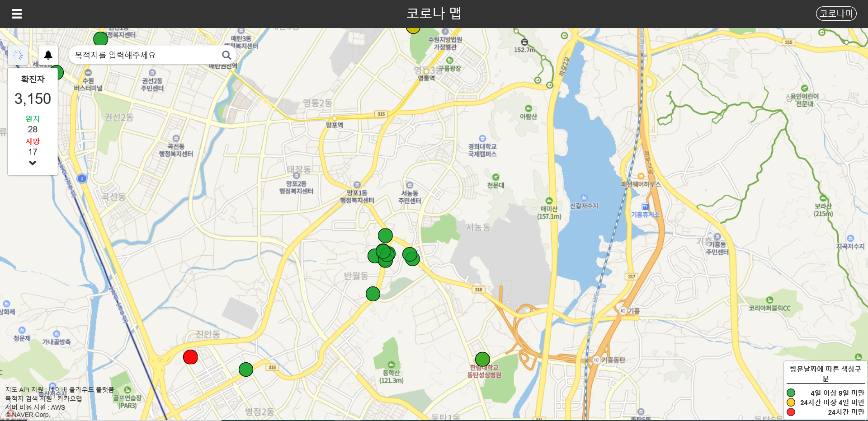Click the 지곡저수지 icon
This screenshot has height=421, width=868.
850,239
